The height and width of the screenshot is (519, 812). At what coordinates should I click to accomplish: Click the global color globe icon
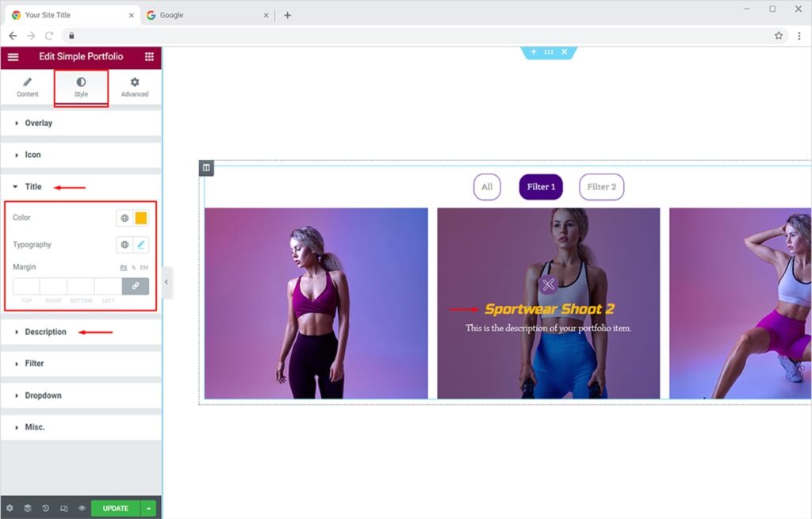point(124,218)
